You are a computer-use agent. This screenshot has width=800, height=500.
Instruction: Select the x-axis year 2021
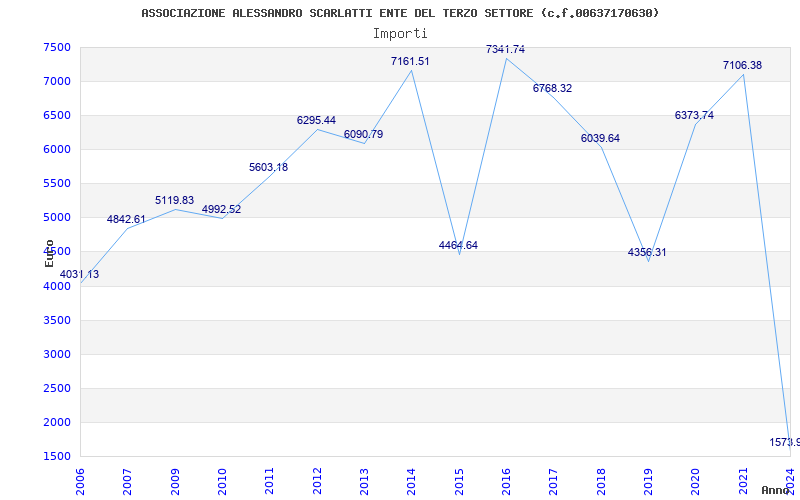tap(743, 481)
